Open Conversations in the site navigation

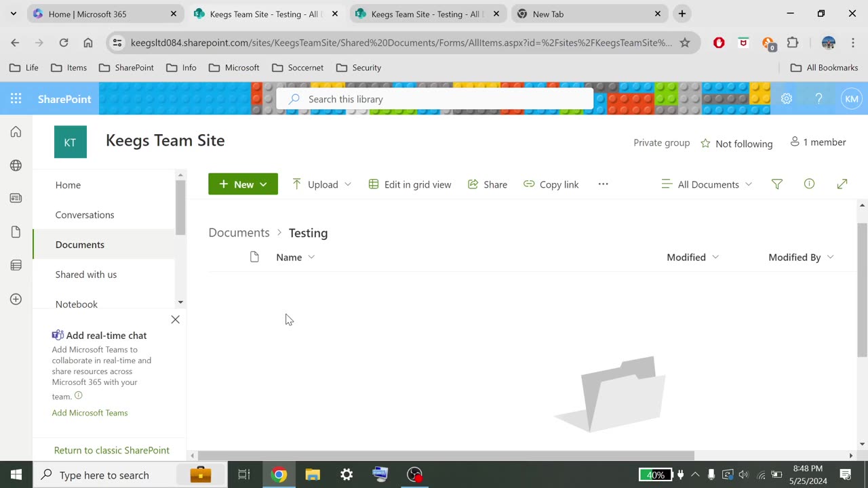85,215
